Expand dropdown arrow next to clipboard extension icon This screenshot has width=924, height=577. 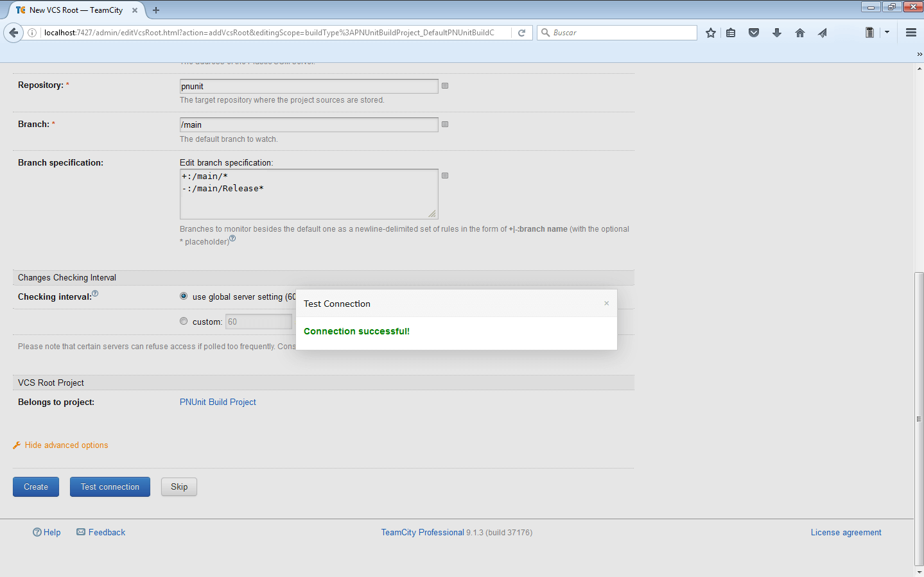pyautogui.click(x=887, y=32)
